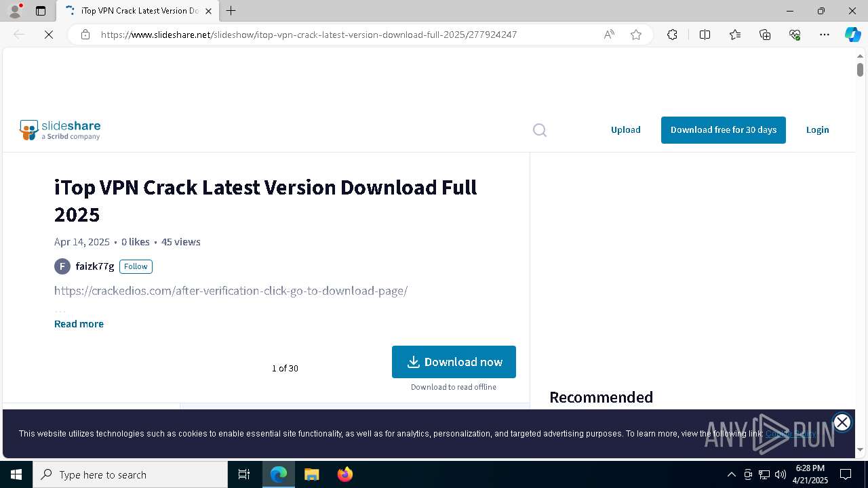868x488 pixels.
Task: Click the Recommended heading
Action: coord(601,397)
